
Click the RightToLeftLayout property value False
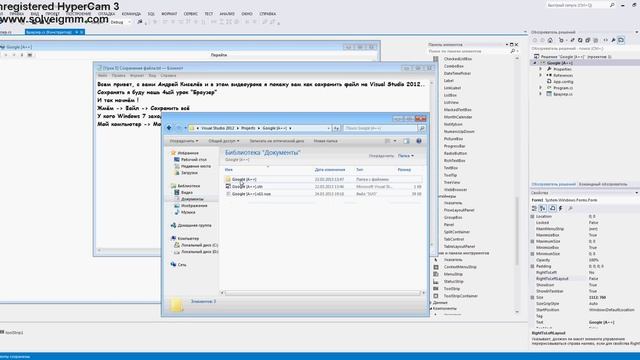(593, 279)
